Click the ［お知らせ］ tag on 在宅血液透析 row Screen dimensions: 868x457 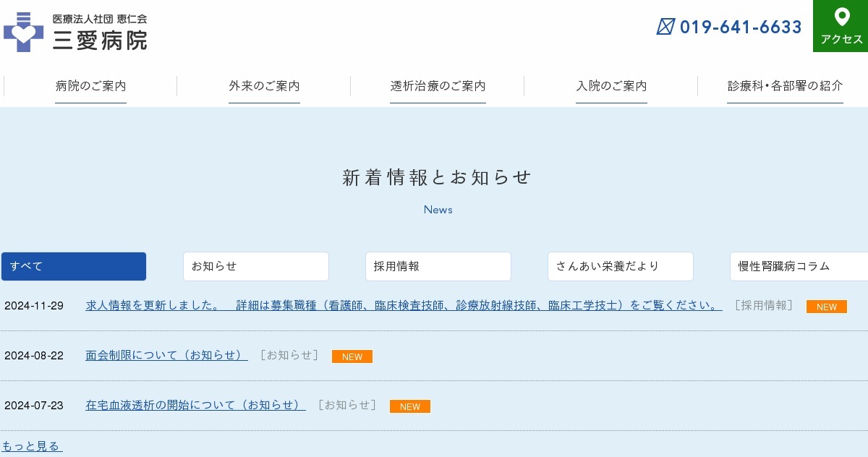point(347,405)
